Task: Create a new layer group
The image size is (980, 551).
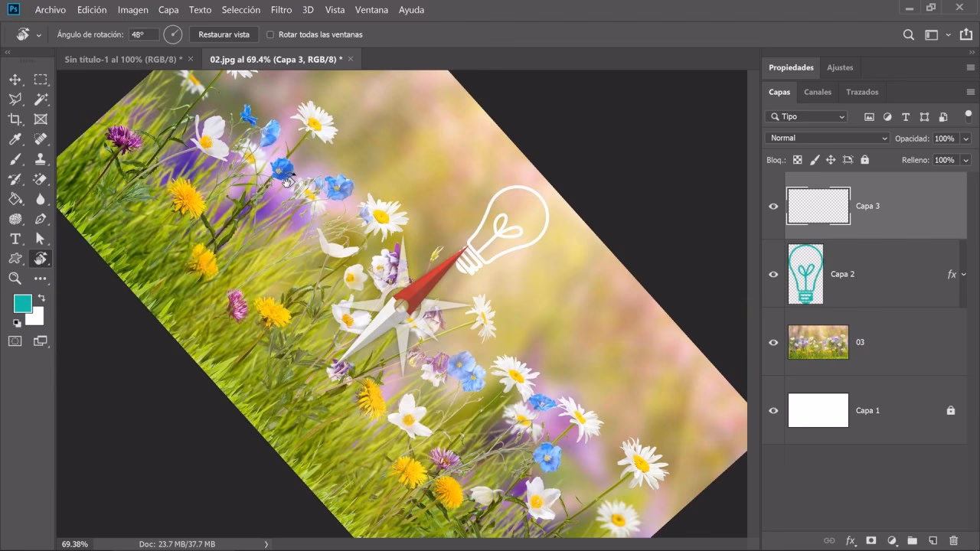Action: [912, 540]
